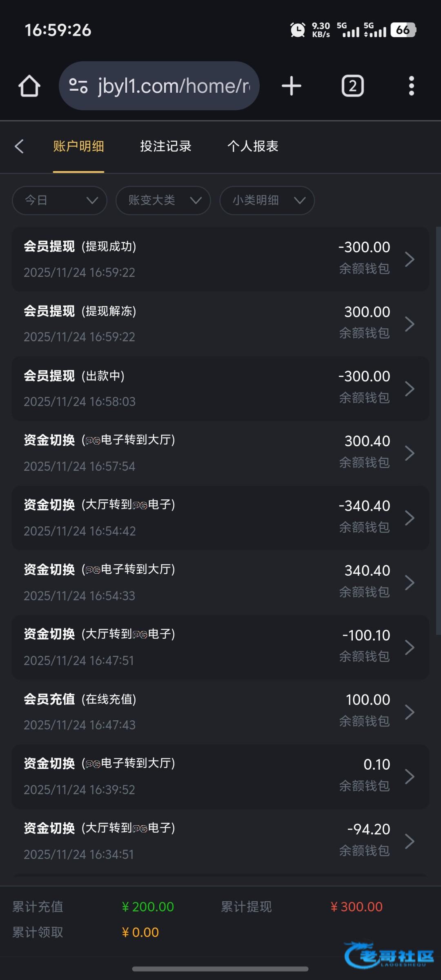Tap the site info icon in address bar
The height and width of the screenshot is (980, 441).
click(x=78, y=86)
